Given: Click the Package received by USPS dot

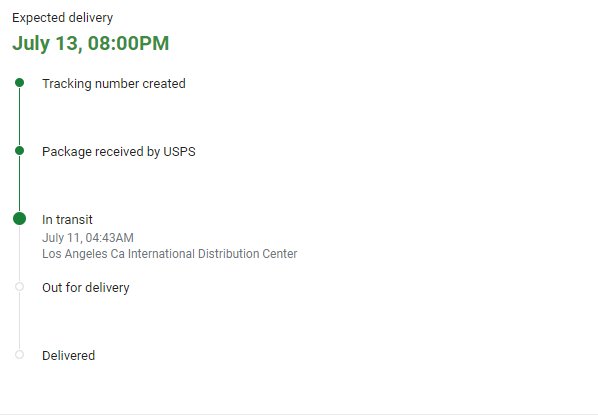Looking at the screenshot, I should pyautogui.click(x=19, y=151).
